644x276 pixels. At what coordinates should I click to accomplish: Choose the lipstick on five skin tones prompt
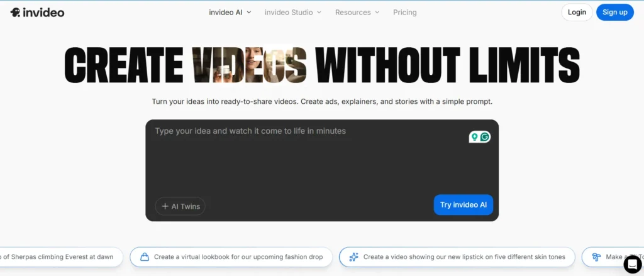(x=464, y=257)
